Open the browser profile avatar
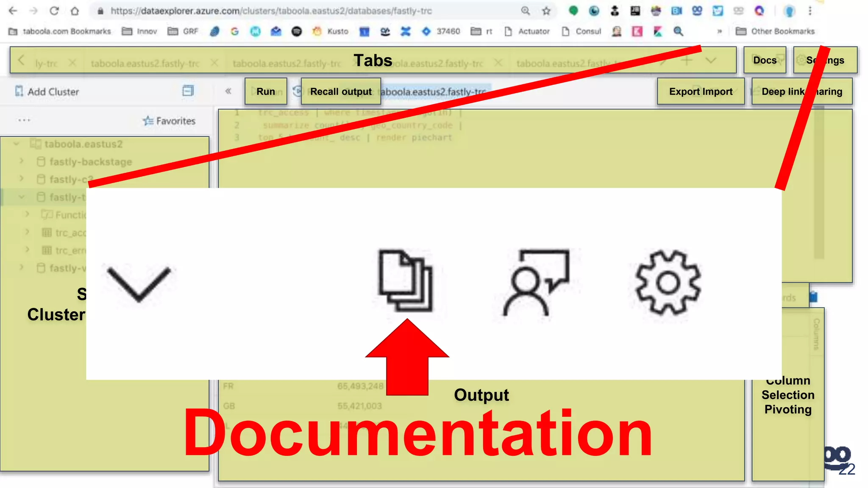Screen dimensions: 868x488 pyautogui.click(x=789, y=11)
